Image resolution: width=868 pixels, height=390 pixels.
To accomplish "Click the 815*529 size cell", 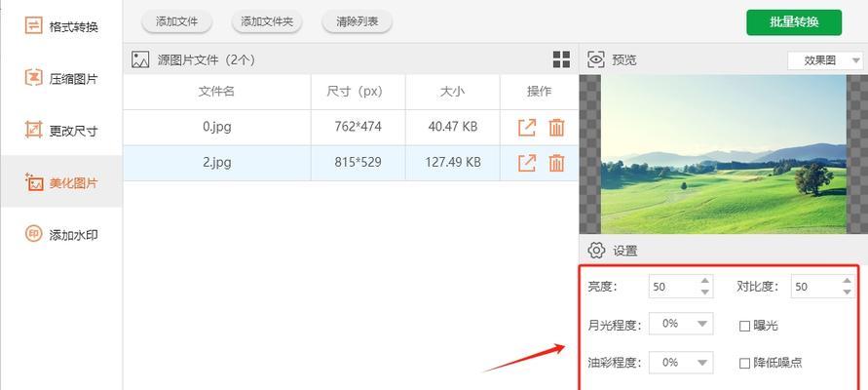I will pyautogui.click(x=359, y=162).
